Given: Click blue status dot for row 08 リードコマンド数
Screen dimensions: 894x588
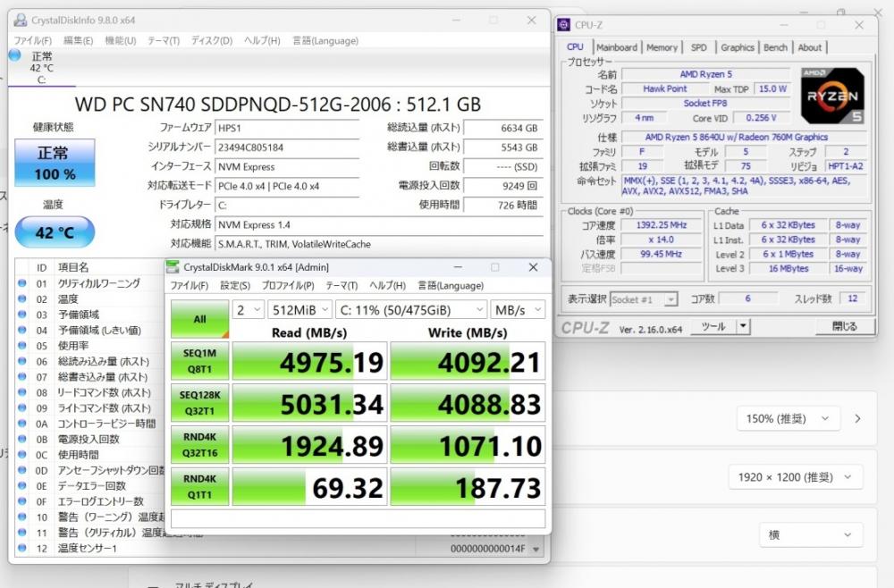Looking at the screenshot, I should point(22,392).
